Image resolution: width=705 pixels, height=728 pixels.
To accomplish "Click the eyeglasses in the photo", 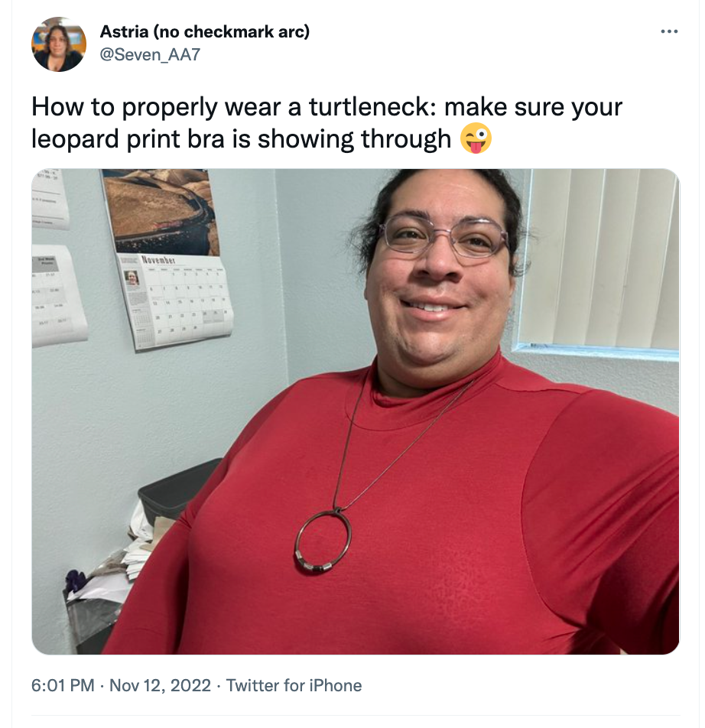I will point(443,237).
